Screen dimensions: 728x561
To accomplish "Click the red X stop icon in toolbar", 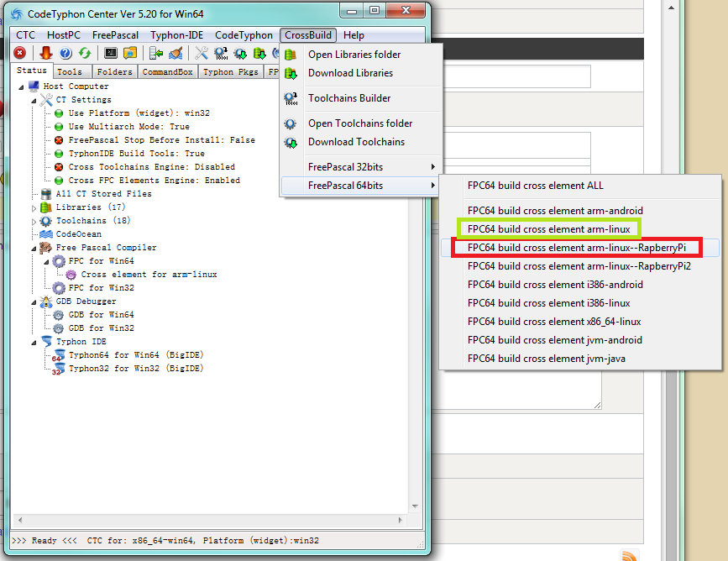I will (19, 53).
